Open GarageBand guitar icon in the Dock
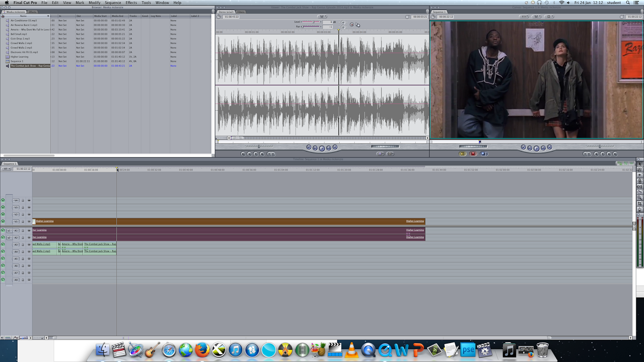 coord(152,350)
